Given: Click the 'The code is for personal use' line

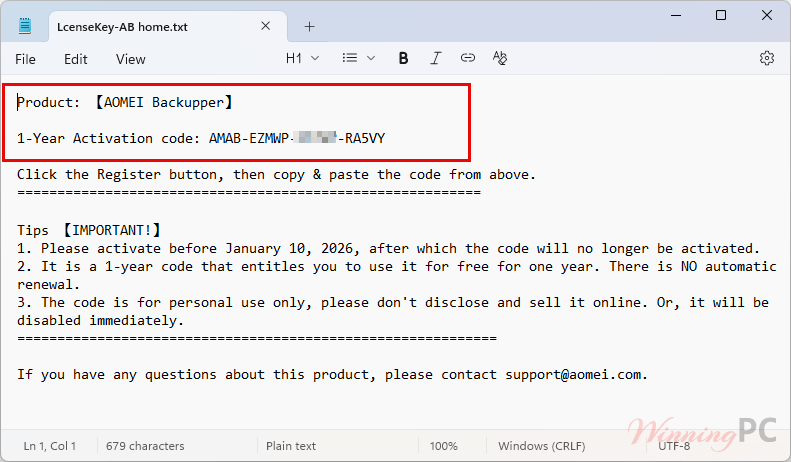Looking at the screenshot, I should (x=393, y=312).
